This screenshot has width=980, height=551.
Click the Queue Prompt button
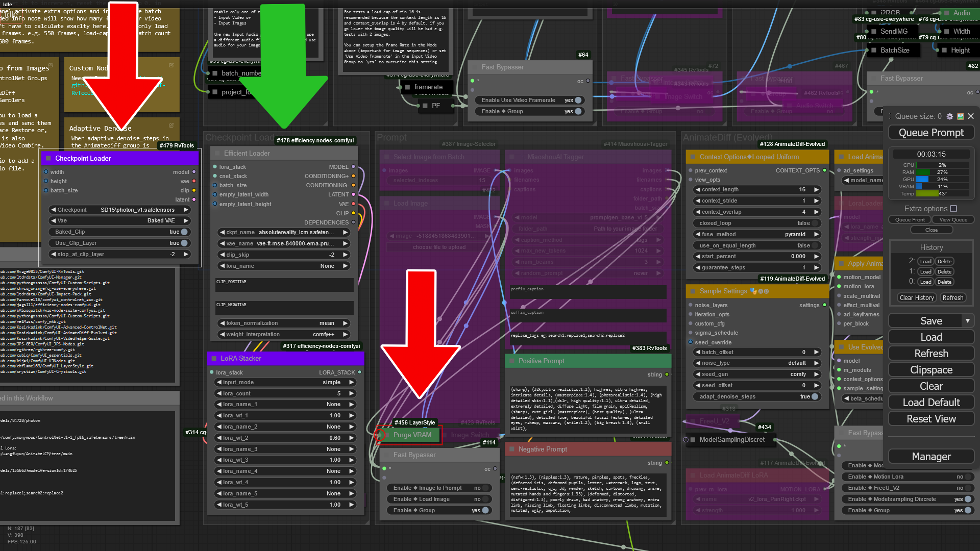tap(931, 133)
